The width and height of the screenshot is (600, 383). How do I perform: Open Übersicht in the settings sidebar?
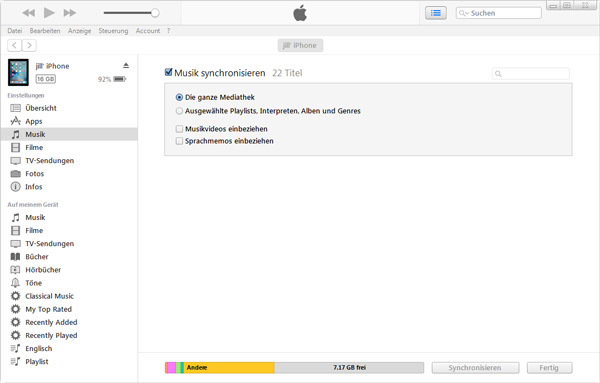[69, 108]
